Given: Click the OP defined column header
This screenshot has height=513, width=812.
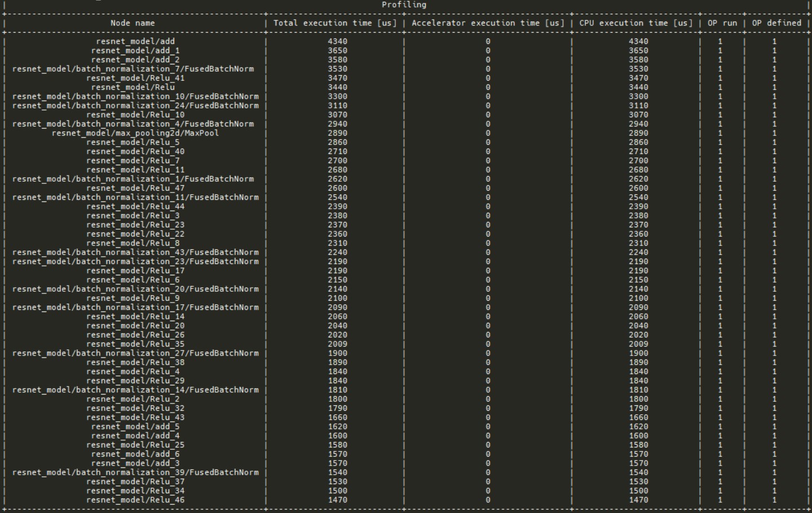Looking at the screenshot, I should [777, 23].
